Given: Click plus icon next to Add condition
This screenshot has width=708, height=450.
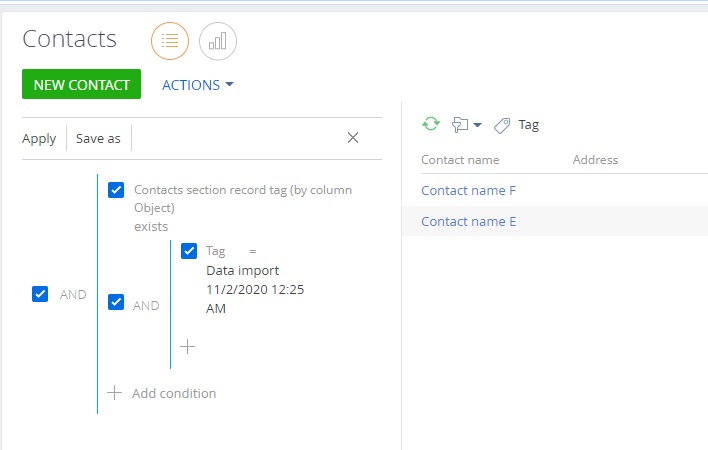Looking at the screenshot, I should pos(115,393).
